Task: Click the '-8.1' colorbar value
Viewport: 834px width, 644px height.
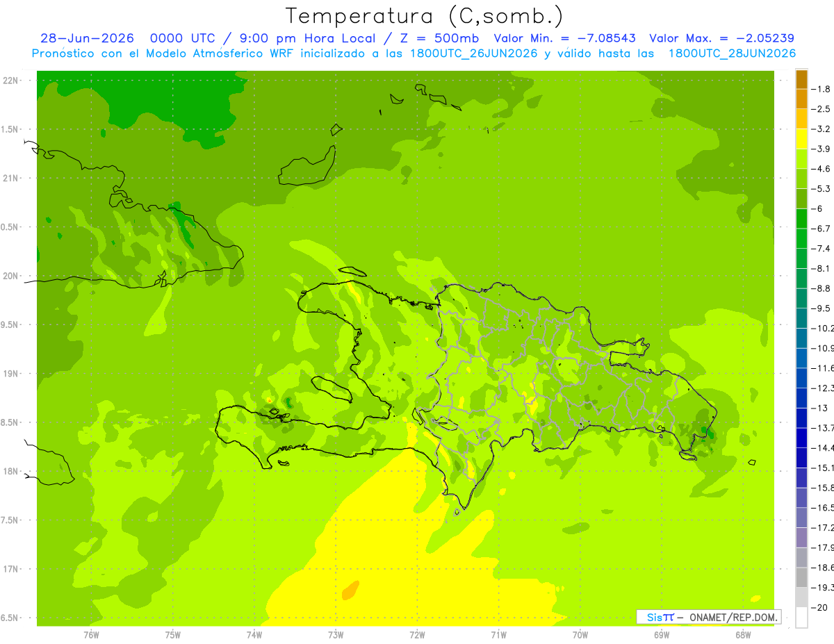Action: [x=821, y=268]
